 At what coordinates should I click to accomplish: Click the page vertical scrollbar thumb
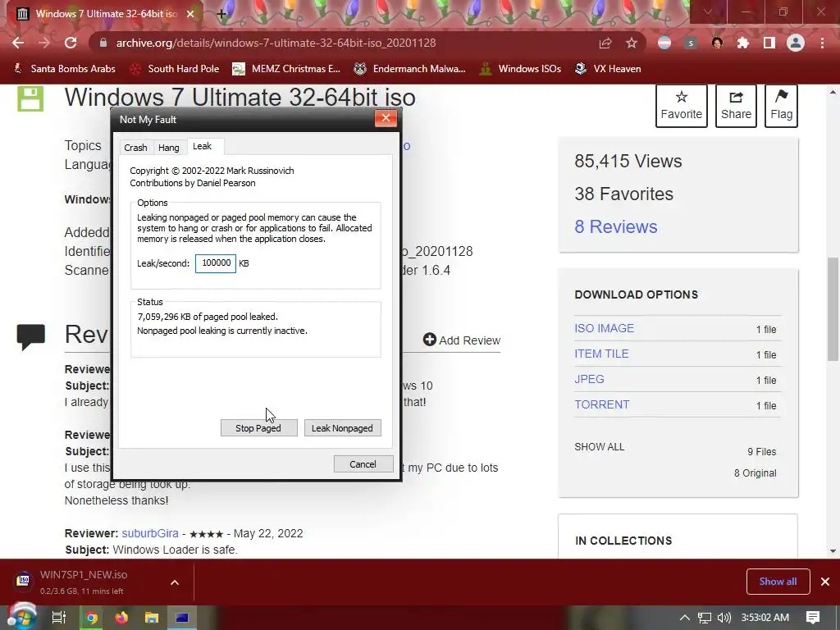pyautogui.click(x=833, y=309)
